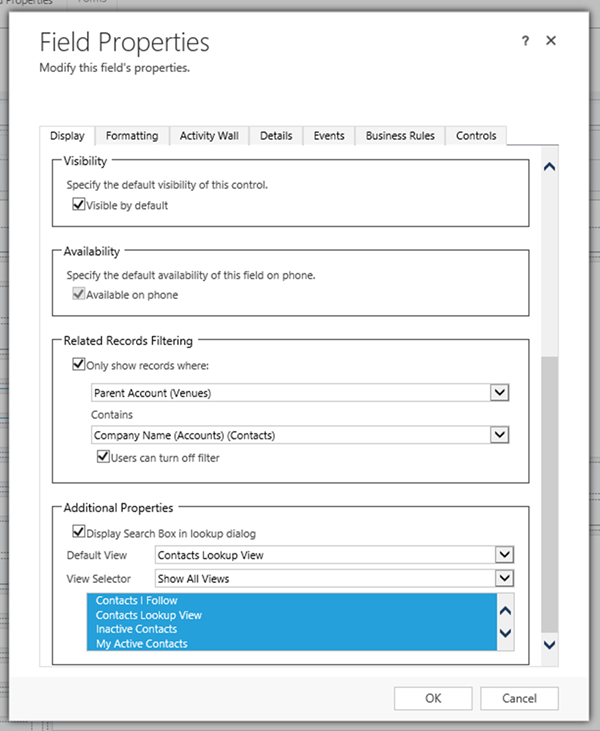Go to the Controls tab

(476, 136)
